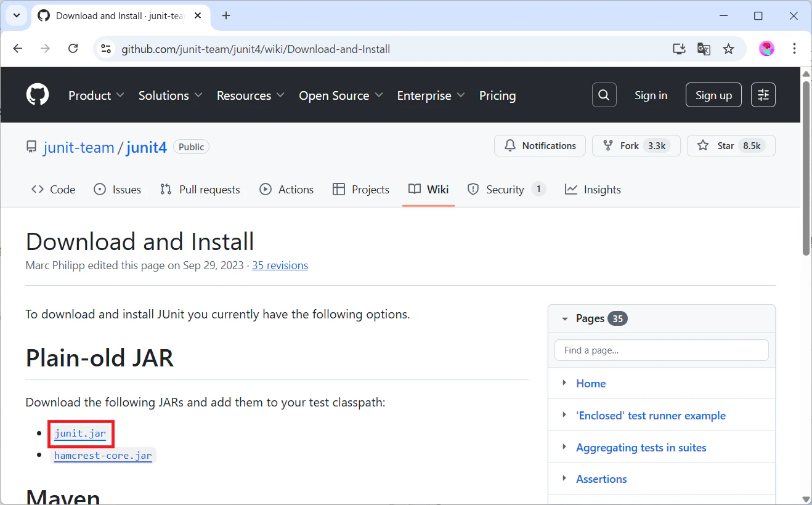
Task: Switch to the Security tab
Action: point(506,190)
